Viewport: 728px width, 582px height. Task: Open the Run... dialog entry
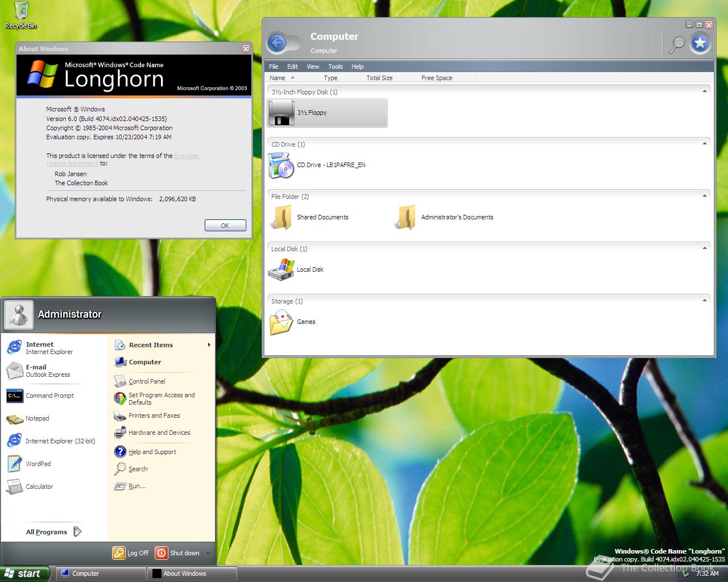tap(162, 486)
